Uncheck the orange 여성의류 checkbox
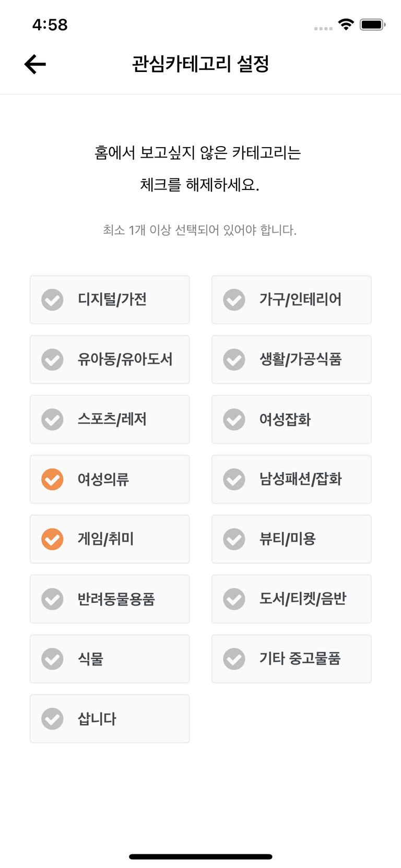 click(52, 479)
